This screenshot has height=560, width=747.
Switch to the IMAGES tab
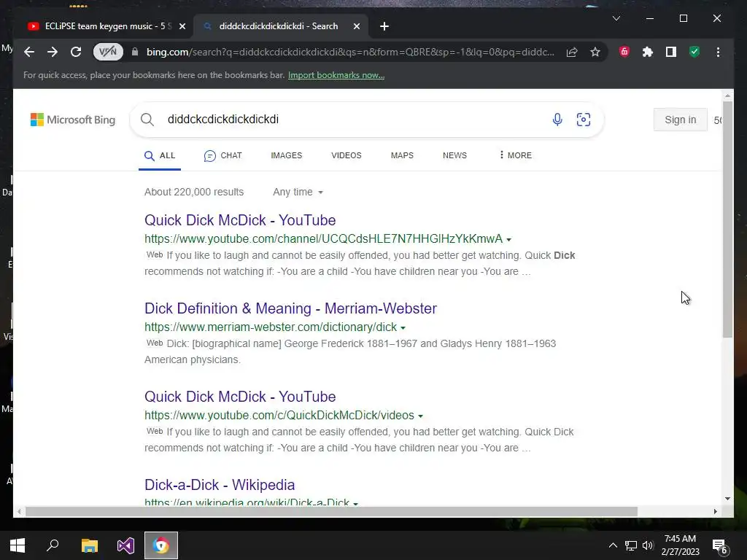286,156
